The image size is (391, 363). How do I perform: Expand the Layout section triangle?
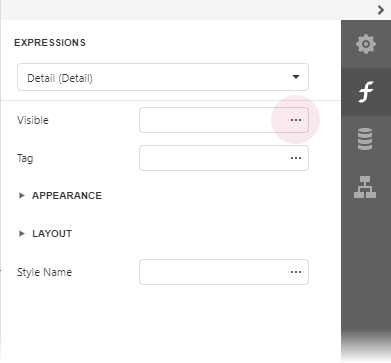[22, 234]
